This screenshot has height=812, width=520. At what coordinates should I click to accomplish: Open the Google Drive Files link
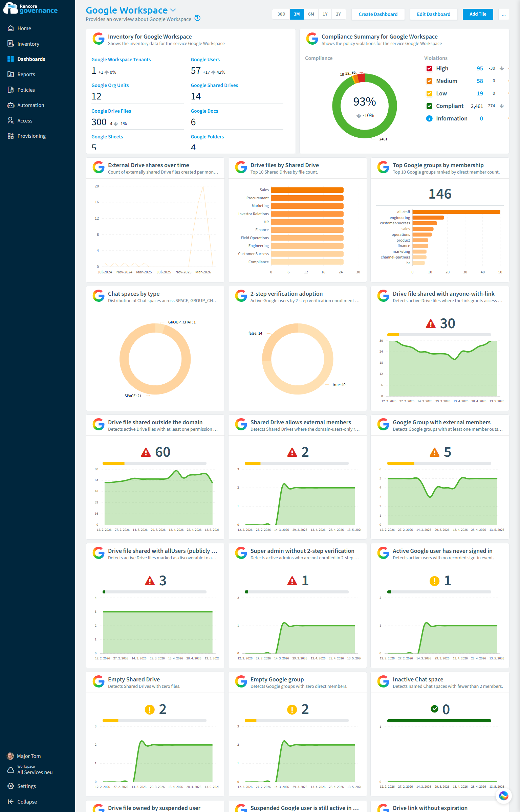pyautogui.click(x=111, y=111)
